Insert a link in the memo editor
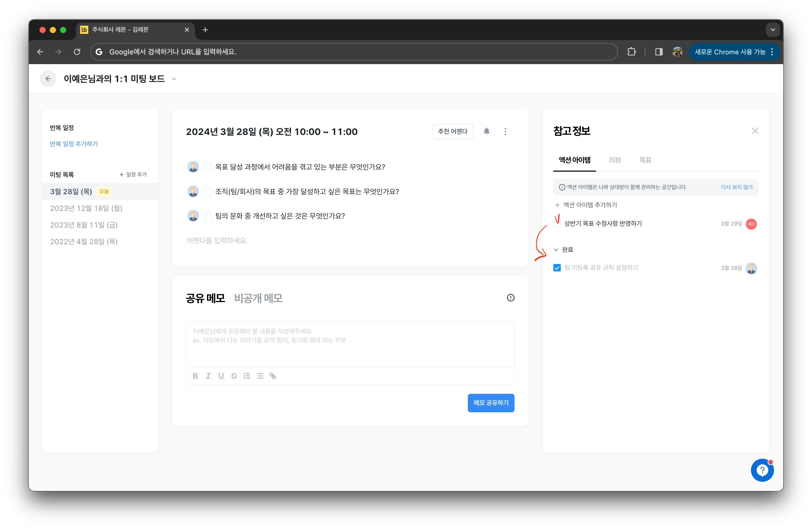 (x=273, y=376)
